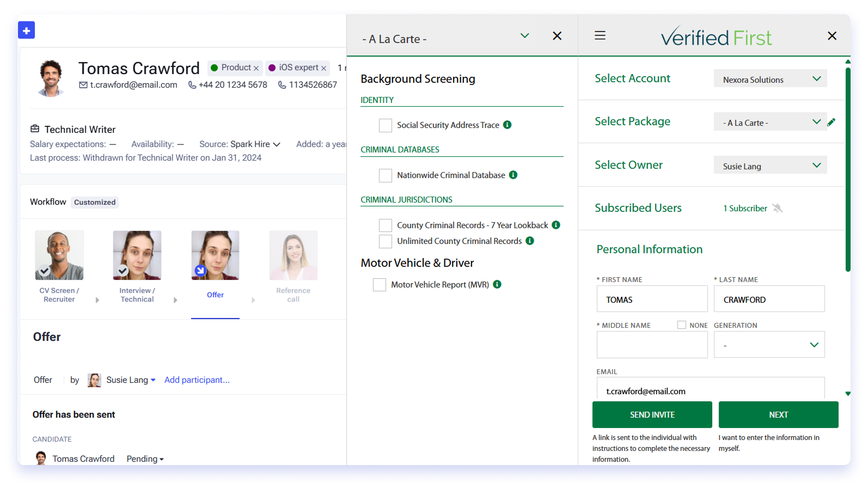Click the 1 Subscriber link
The width and height of the screenshot is (868, 489).
coord(745,209)
